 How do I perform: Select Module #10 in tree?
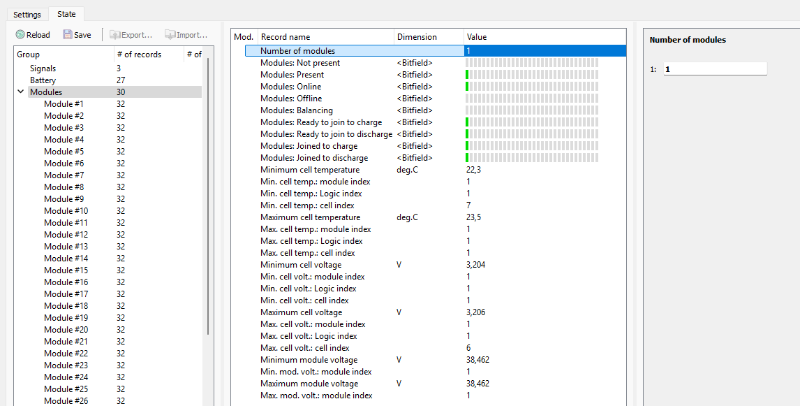pos(66,211)
